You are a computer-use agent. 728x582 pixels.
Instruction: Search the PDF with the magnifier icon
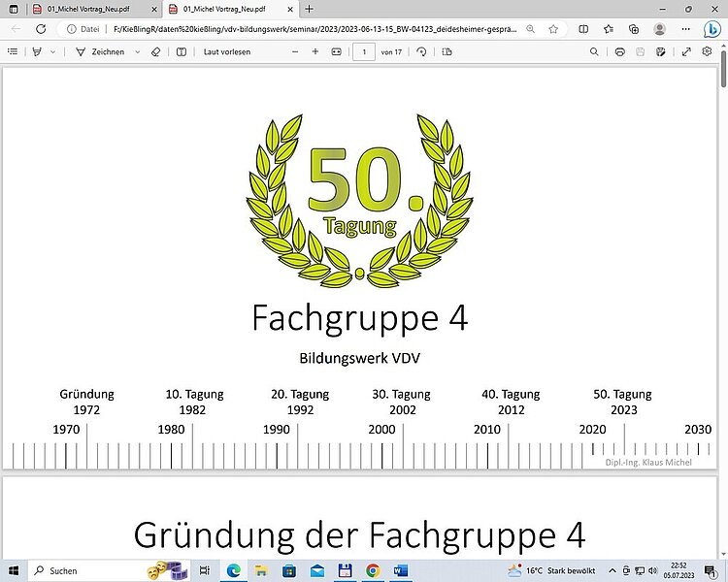(x=594, y=51)
